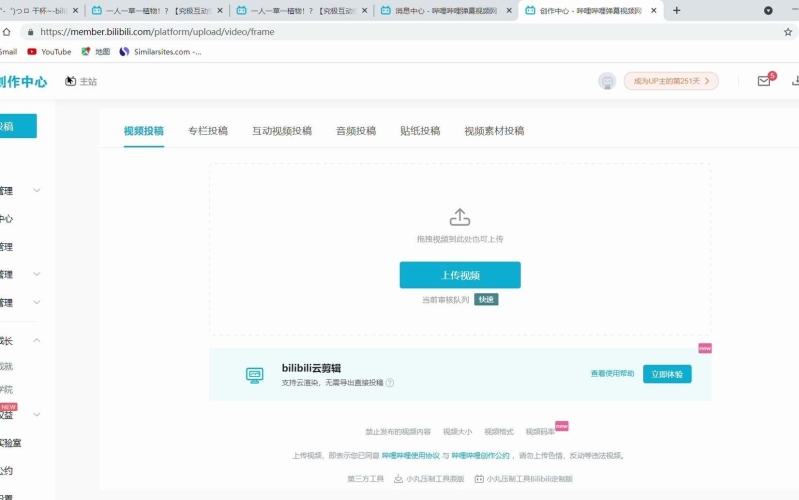
Task: Click the bilibili TV icon next to 主站
Action: click(70, 81)
